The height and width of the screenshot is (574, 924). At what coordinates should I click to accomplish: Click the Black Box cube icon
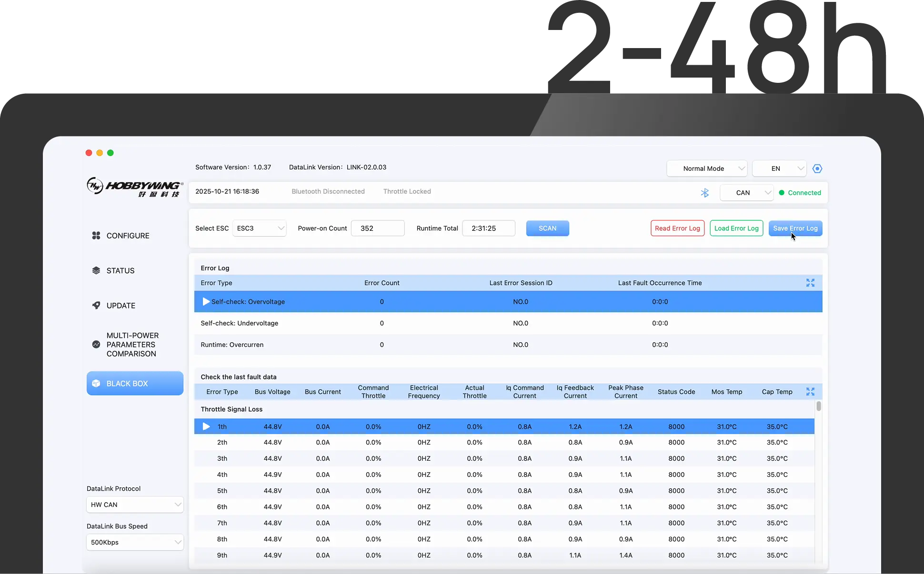96,384
